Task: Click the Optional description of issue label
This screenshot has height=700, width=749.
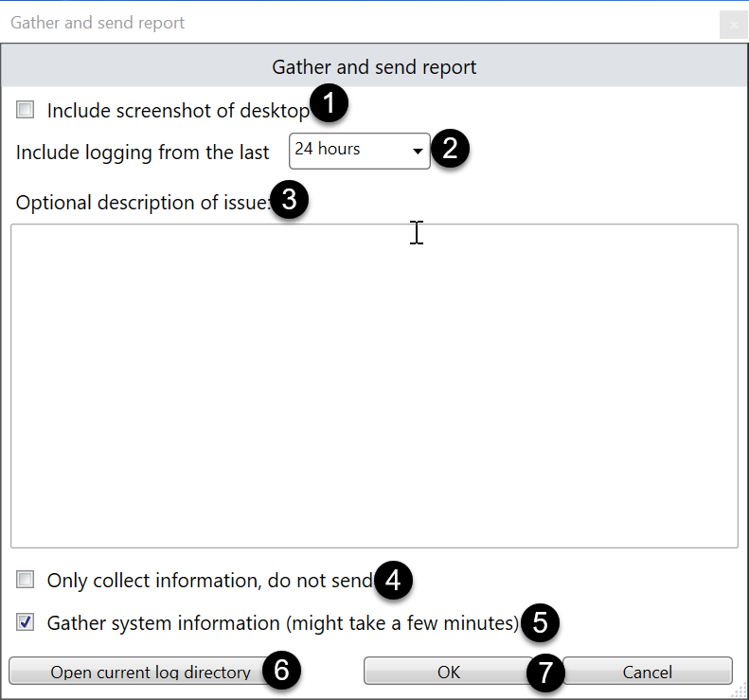Action: coord(142,202)
